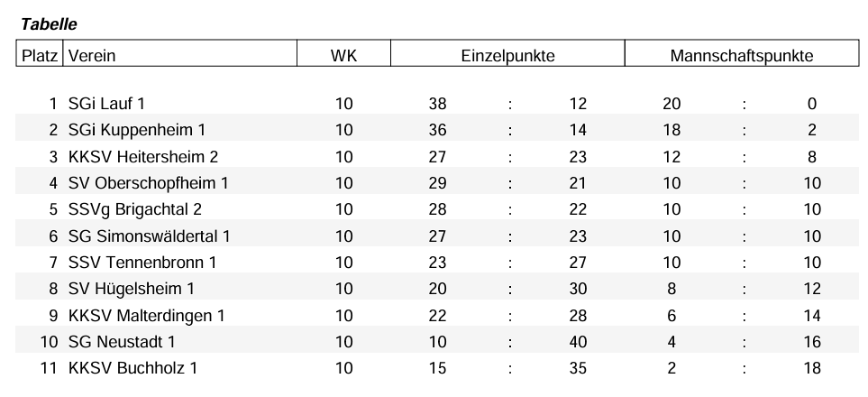Select KKSV Malterdingen 1
The height and width of the screenshot is (397, 868).
coord(146,316)
